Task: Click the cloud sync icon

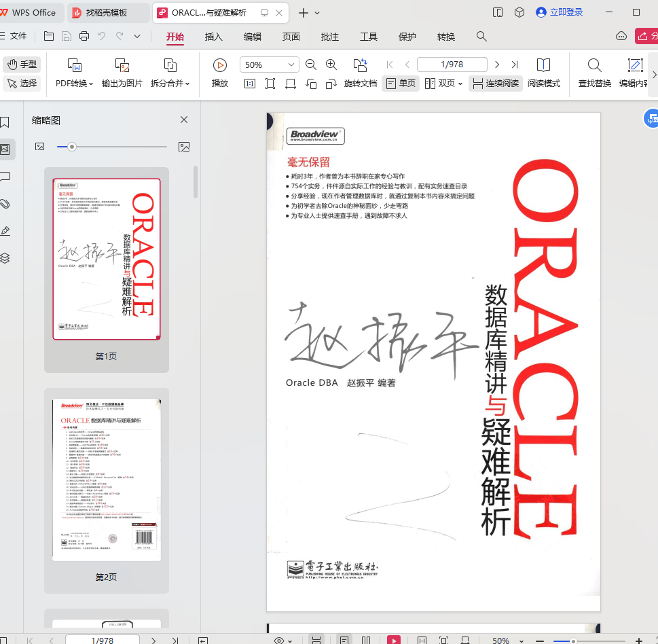Action: coord(621,36)
